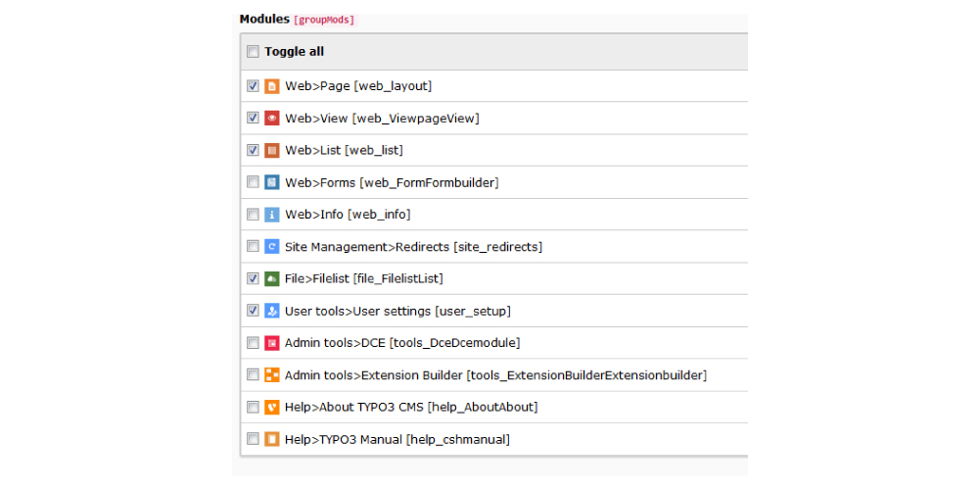Uncheck the File>Filelist checkbox
This screenshot has width=980, height=490.
tap(253, 278)
